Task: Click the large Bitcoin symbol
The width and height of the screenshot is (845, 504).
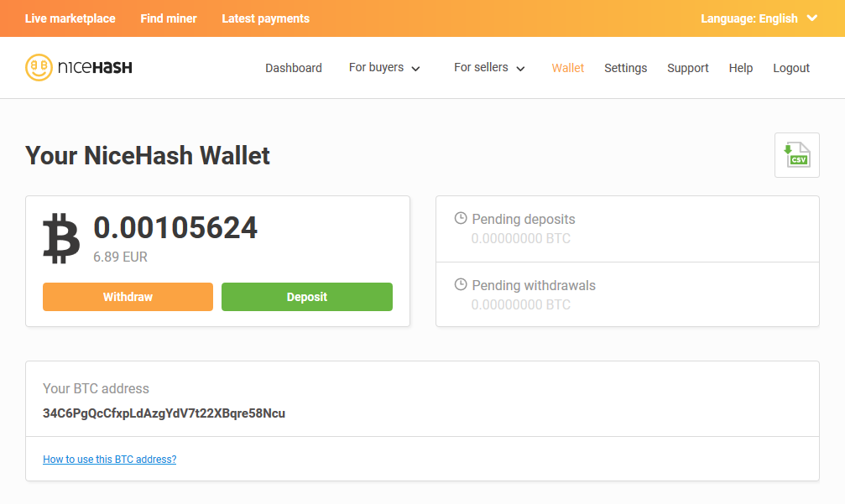Action: (61, 238)
